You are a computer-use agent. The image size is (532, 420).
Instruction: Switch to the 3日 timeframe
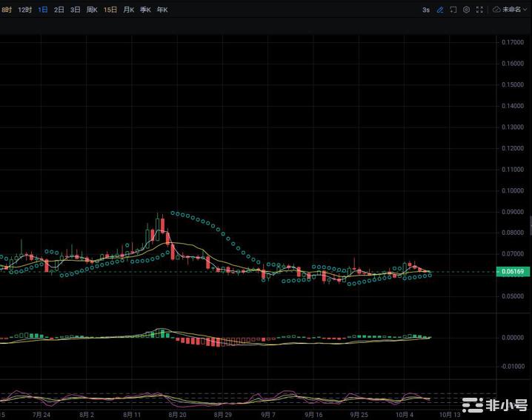point(76,10)
